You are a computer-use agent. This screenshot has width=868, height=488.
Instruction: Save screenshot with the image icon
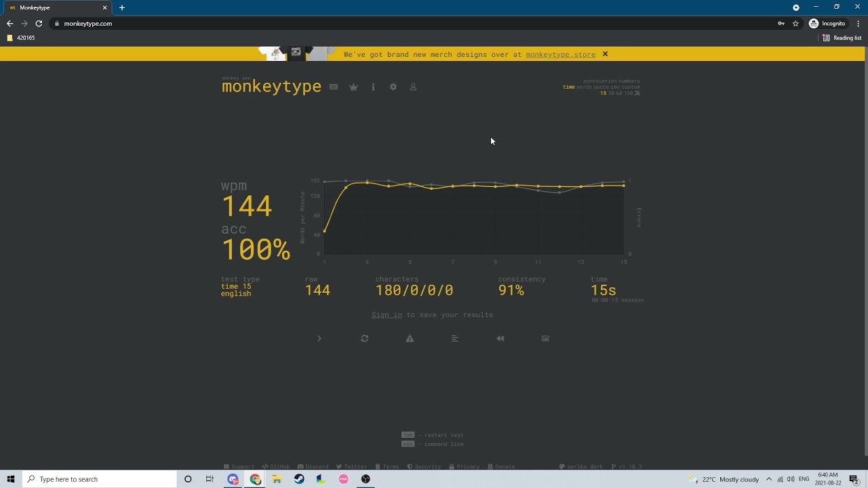coord(545,338)
